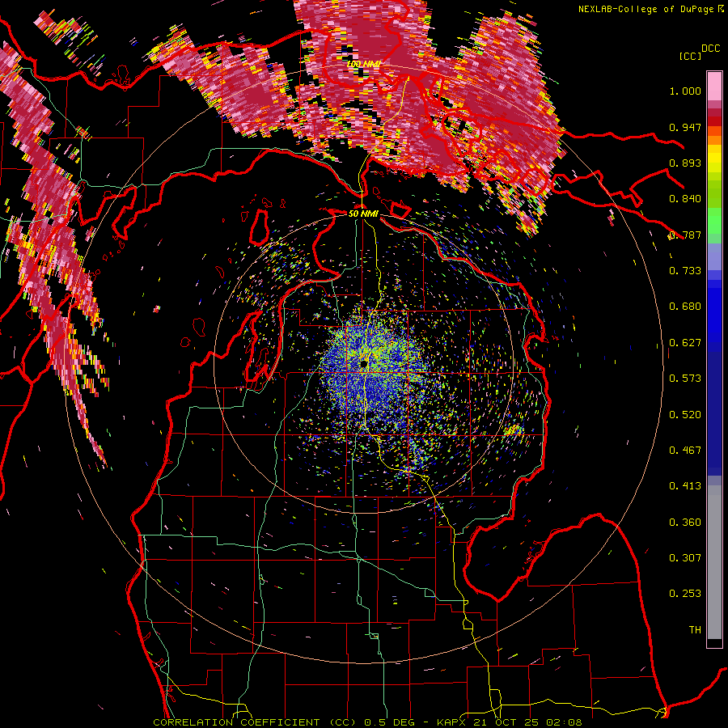Viewport: 728px width, 728px height.
Task: Click the 100 NMI range ring label
Action: (363, 64)
